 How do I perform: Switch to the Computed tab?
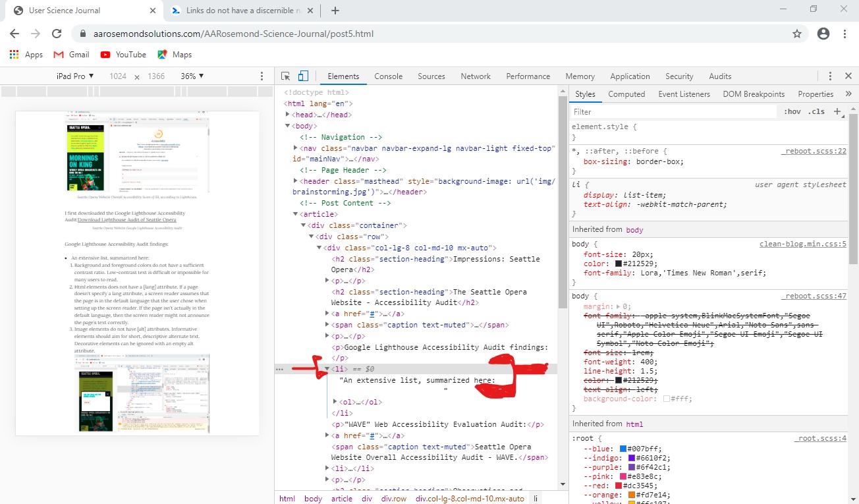[x=626, y=94]
